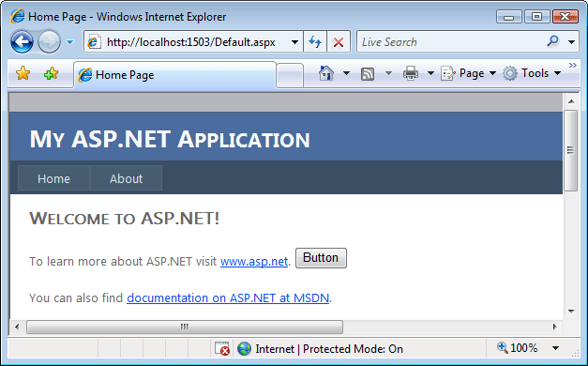Follow the www.asp.net link
This screenshot has height=366, width=588.
tap(254, 261)
